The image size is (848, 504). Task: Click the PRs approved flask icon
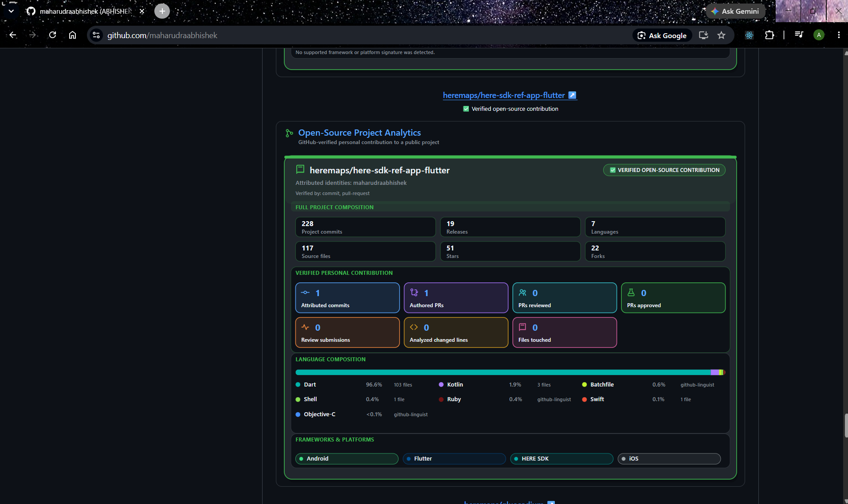(x=631, y=293)
